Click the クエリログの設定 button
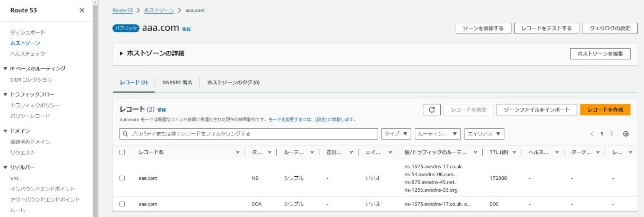The image size is (644, 217). tap(610, 29)
